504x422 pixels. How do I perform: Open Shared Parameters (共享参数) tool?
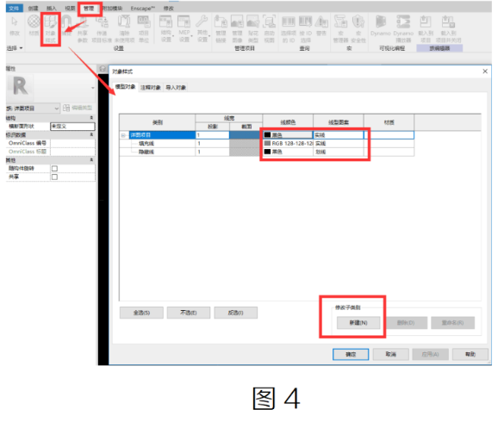click(83, 29)
